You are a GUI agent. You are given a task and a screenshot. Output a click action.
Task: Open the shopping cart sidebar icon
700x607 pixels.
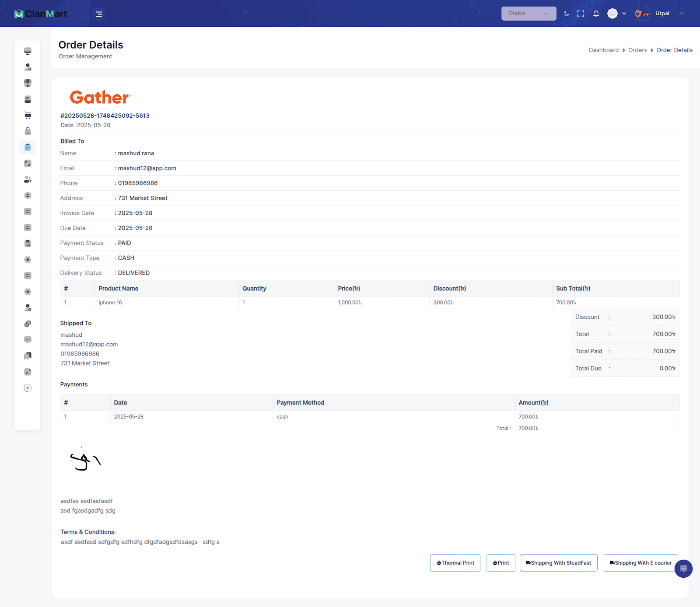point(28,115)
